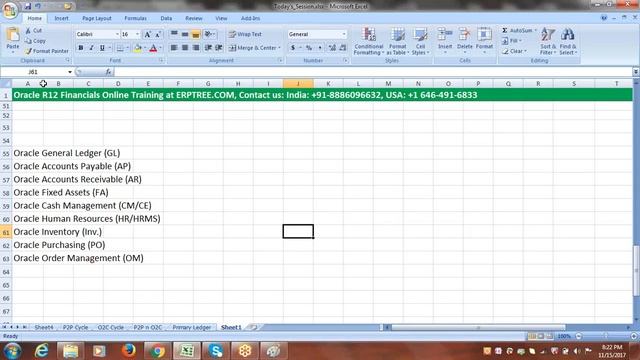Open the Review tab

tap(193, 18)
